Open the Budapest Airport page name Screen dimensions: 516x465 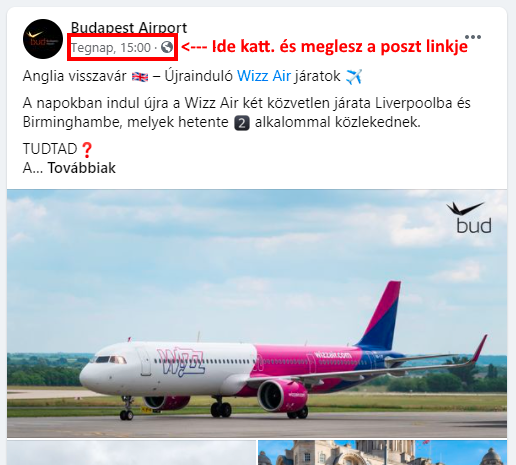129,28
